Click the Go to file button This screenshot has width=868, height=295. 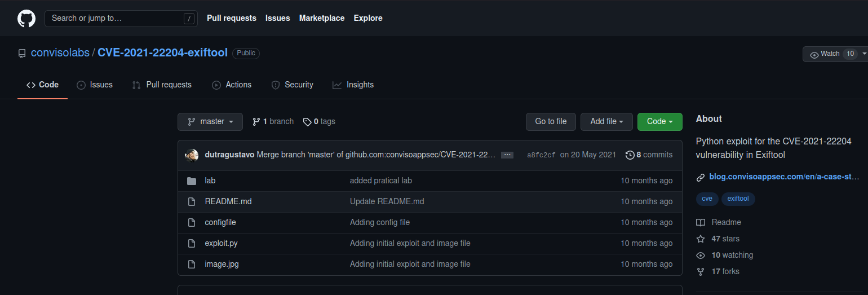551,122
